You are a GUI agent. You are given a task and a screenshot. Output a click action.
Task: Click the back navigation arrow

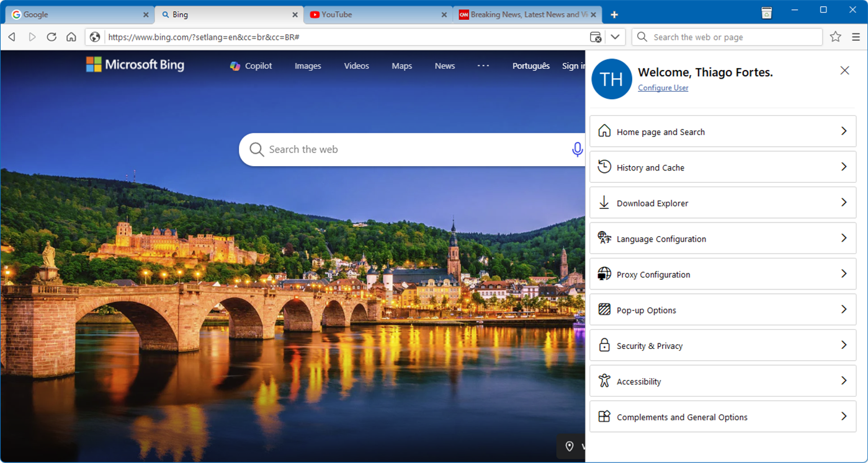pos(12,37)
